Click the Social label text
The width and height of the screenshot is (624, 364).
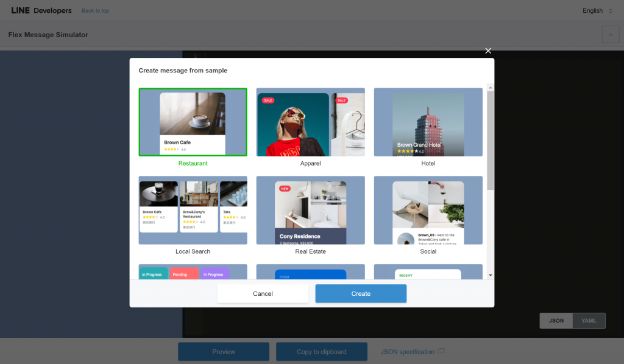coord(428,251)
